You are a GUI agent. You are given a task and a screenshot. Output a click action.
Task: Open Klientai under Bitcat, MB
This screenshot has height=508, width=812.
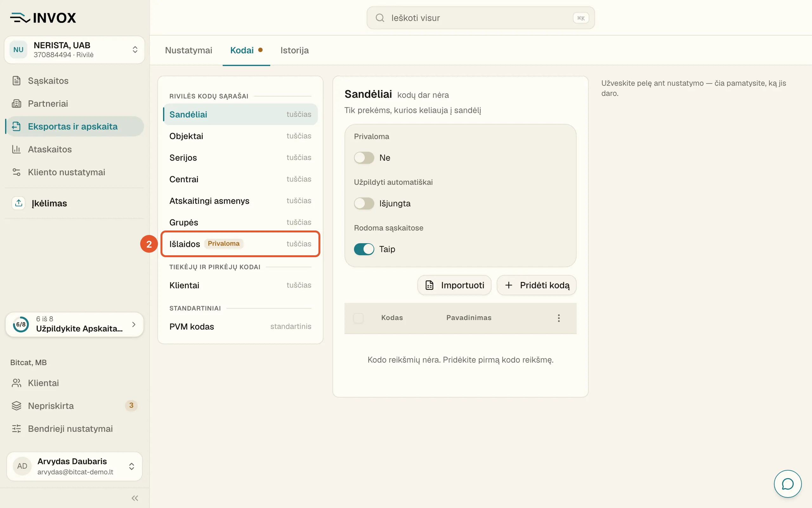pyautogui.click(x=75, y=383)
